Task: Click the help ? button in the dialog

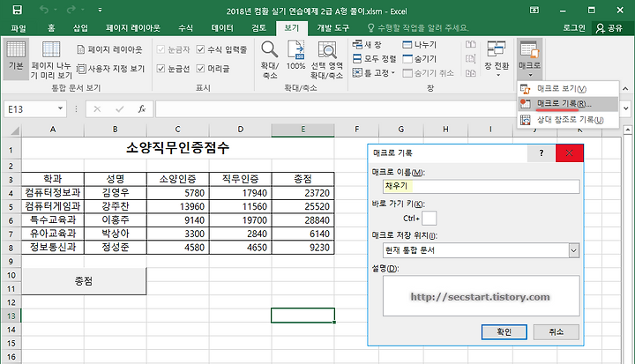Action: (542, 153)
